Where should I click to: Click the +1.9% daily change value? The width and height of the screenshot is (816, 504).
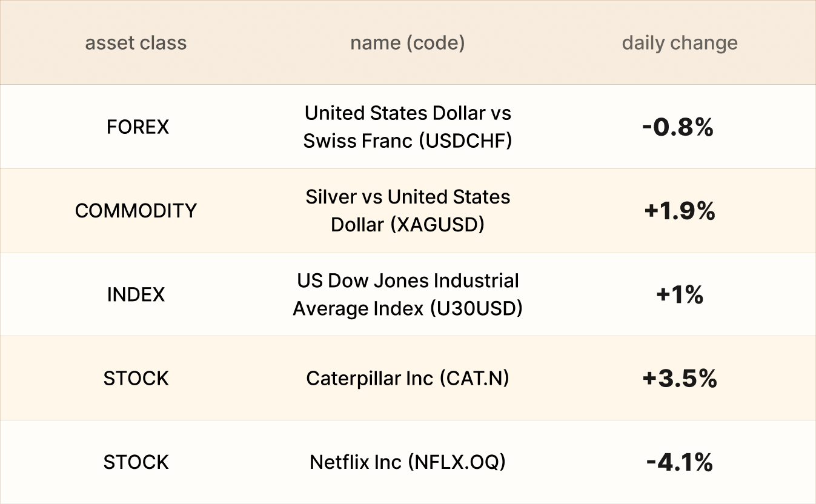[x=680, y=211]
